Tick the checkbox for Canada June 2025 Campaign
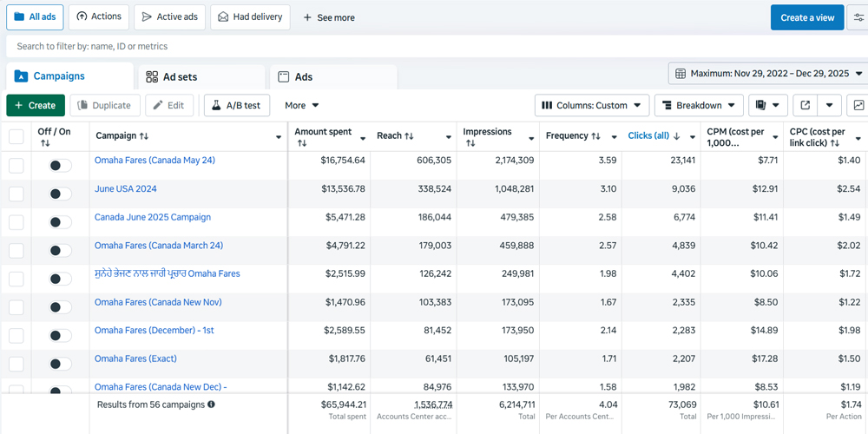This screenshot has height=434, width=868. click(16, 222)
